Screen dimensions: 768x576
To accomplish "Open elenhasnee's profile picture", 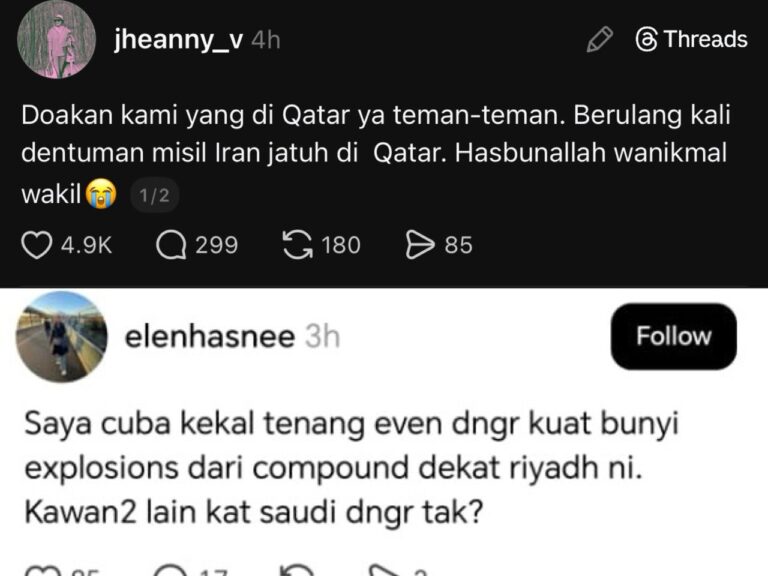I will point(56,336).
